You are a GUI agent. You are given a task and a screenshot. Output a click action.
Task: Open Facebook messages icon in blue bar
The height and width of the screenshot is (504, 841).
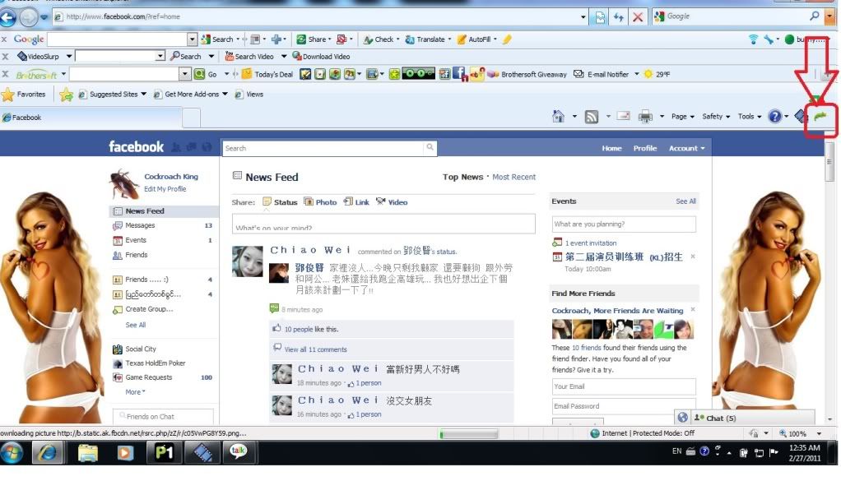point(192,147)
